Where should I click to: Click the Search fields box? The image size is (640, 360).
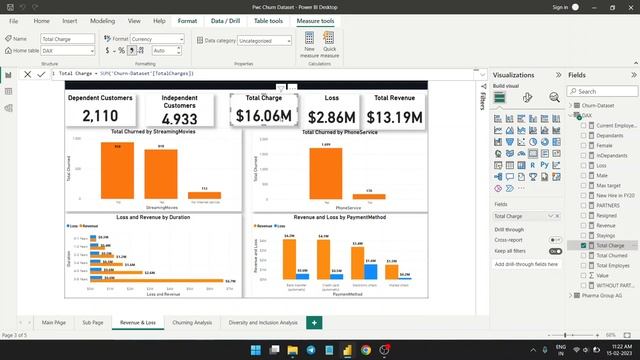(x=602, y=91)
